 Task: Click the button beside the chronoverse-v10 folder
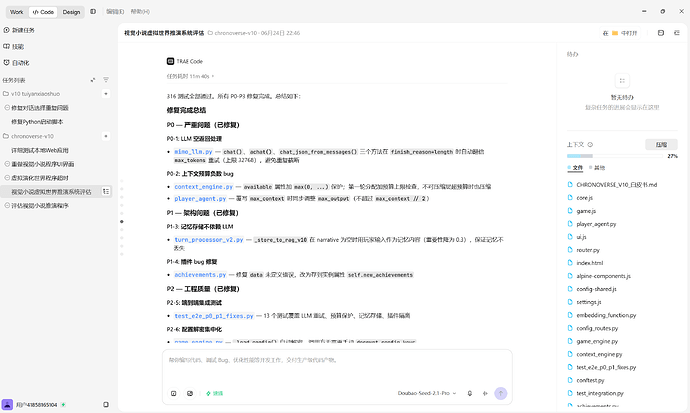pos(106,136)
